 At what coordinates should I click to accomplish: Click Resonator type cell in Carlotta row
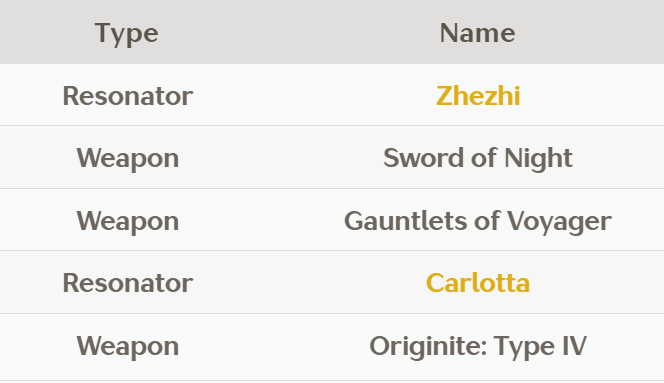(127, 283)
